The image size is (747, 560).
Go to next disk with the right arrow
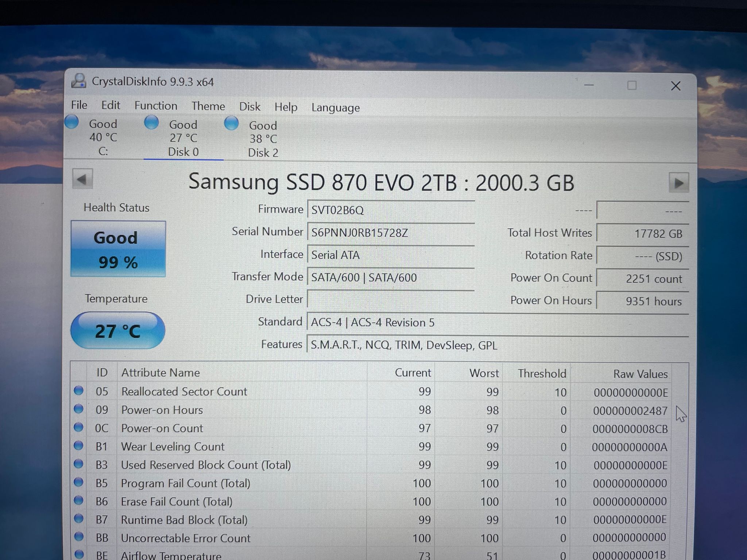(x=679, y=183)
